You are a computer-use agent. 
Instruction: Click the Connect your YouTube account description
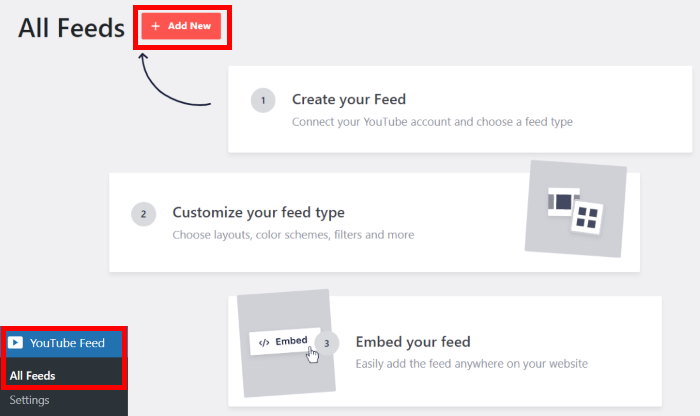(x=432, y=122)
